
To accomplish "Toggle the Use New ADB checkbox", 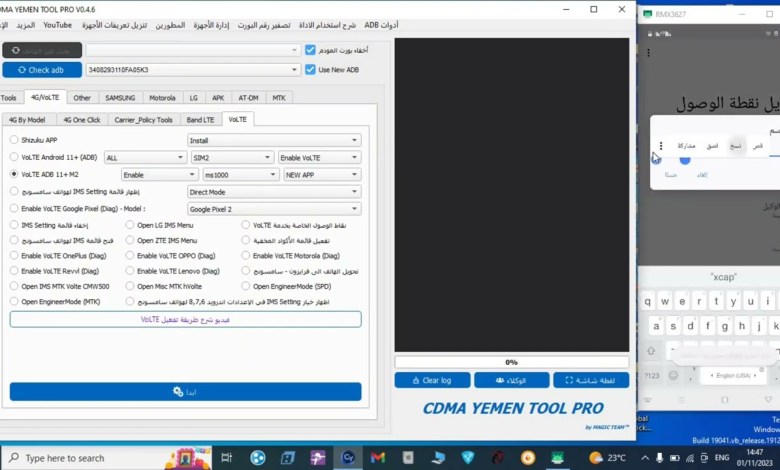I will click(x=310, y=70).
